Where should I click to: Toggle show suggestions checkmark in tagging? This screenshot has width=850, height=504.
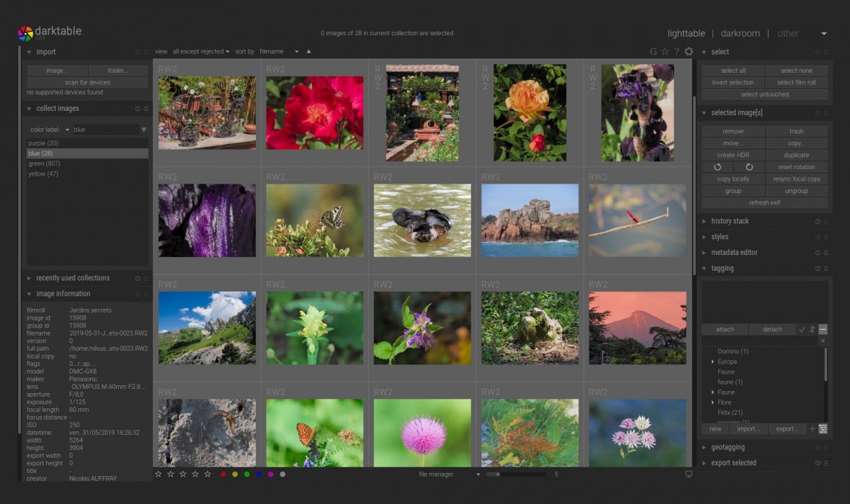(802, 330)
